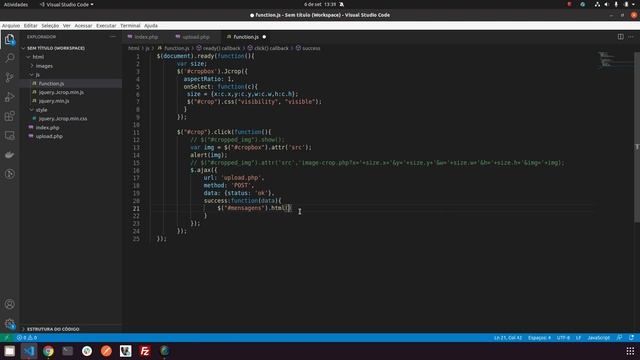This screenshot has height=360, width=640.
Task: Click the green remote indicator in status bar
Action: tap(6, 338)
